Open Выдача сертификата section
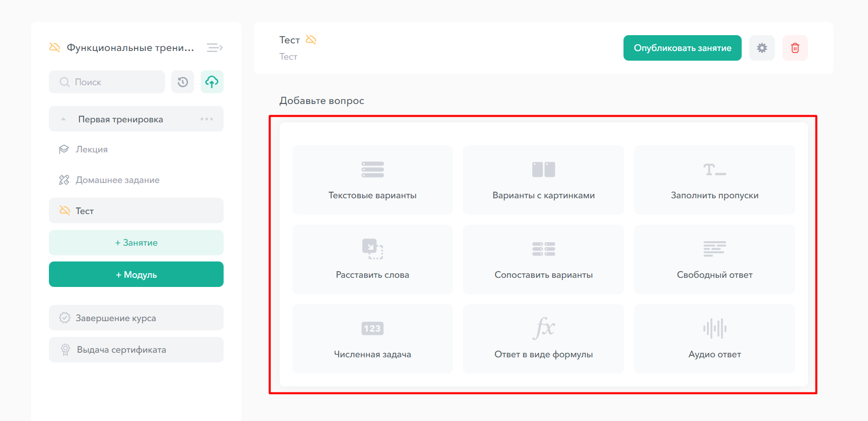Viewport: 868px width, 421px height. coord(136,350)
